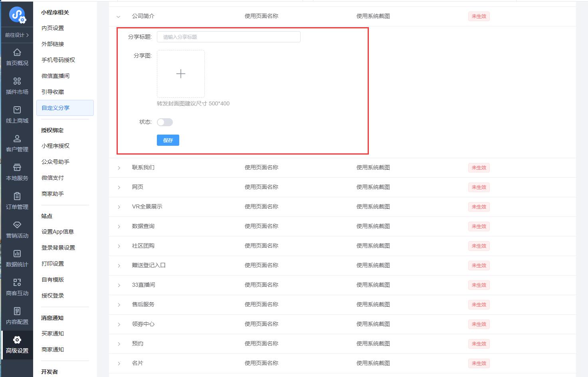Open 营销活动 diamond icon
The width and height of the screenshot is (588, 377).
click(x=17, y=225)
